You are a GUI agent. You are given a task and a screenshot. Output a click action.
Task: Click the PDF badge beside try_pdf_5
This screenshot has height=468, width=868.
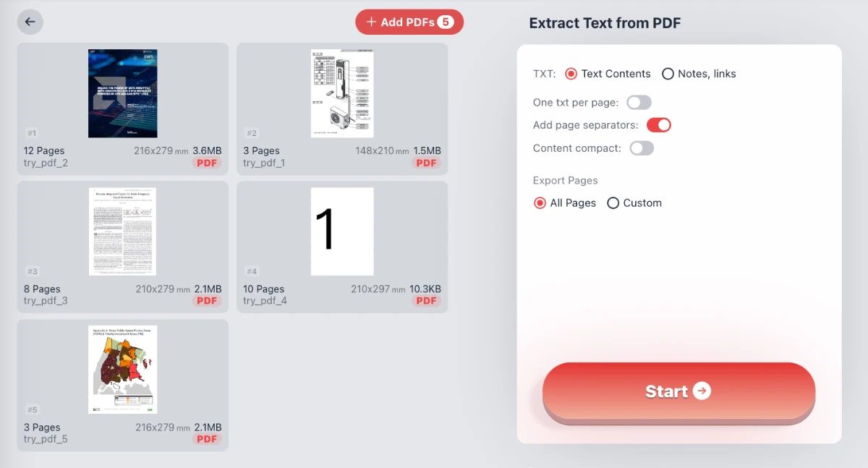[207, 439]
